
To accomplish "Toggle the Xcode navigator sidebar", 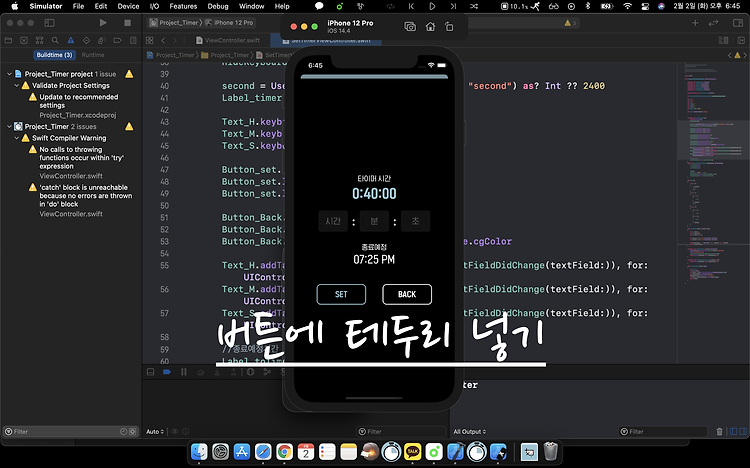I will 49,22.
